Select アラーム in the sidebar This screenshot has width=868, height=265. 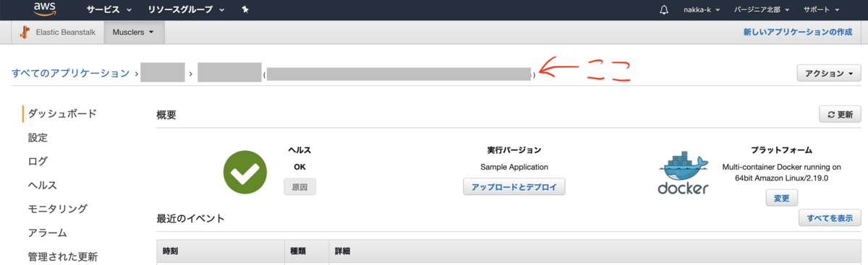click(48, 233)
